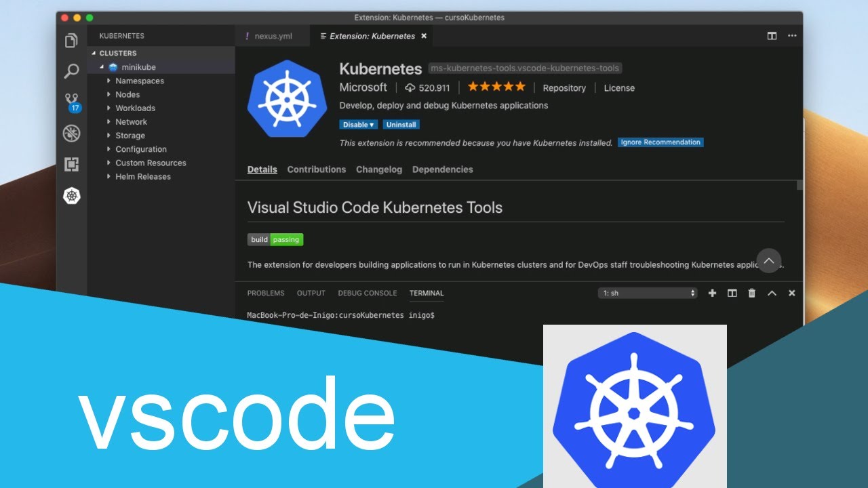Click the terminal prompt line

pyautogui.click(x=340, y=315)
